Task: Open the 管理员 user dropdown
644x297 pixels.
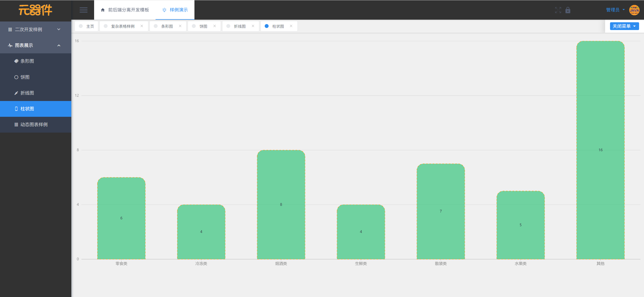Action: 615,10
